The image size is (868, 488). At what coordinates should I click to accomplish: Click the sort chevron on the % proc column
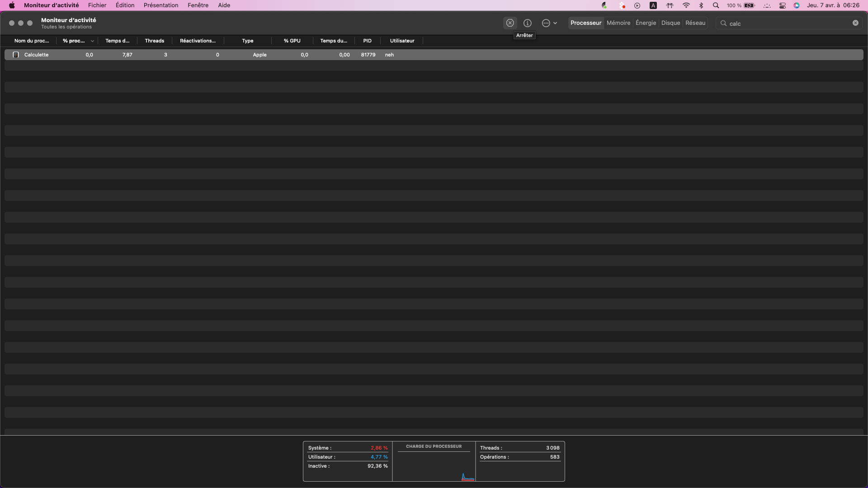(x=93, y=41)
